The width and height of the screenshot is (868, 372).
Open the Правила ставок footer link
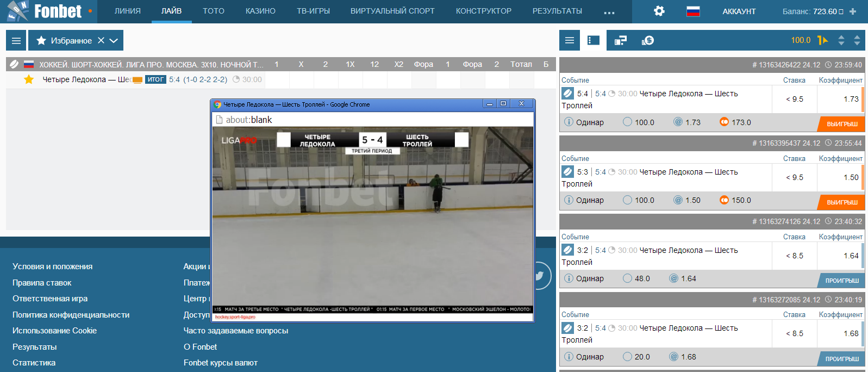[x=42, y=283]
